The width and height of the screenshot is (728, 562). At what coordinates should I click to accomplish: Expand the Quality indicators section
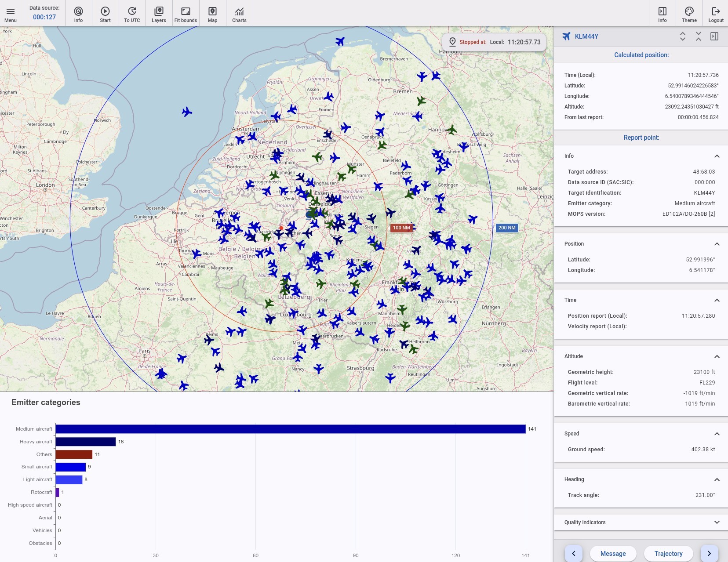[x=717, y=522]
